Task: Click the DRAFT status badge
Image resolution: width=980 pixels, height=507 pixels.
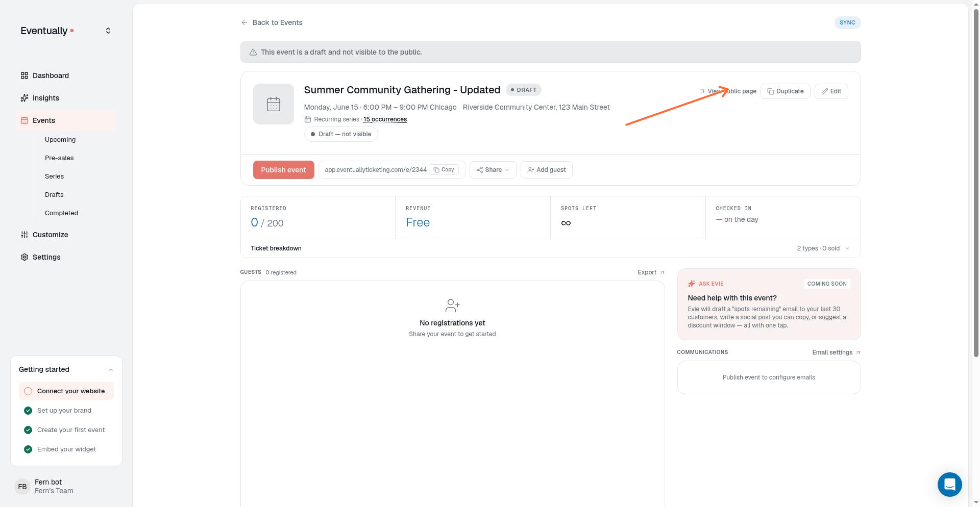Action: click(524, 90)
